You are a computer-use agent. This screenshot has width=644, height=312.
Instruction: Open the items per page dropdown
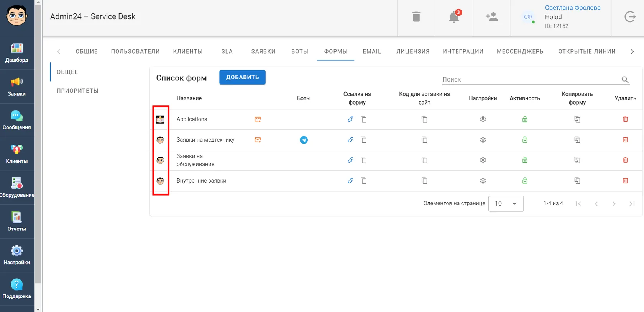[x=506, y=204]
